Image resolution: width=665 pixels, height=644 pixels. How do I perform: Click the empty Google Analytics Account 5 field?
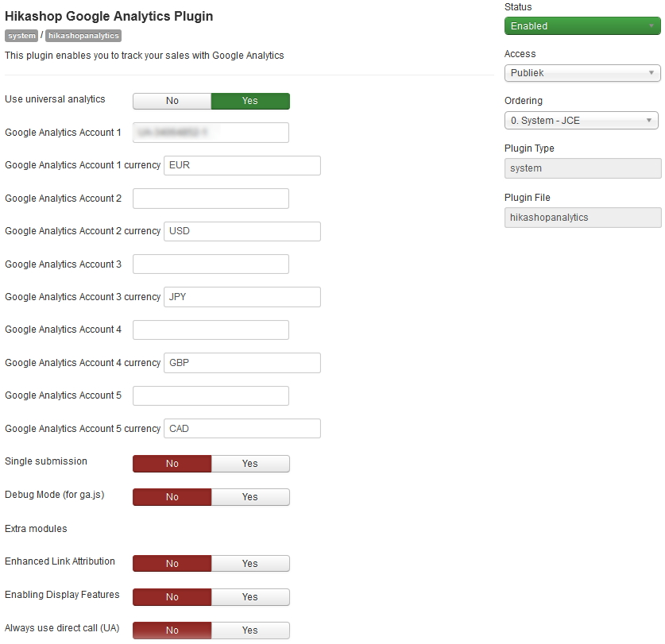pos(211,395)
